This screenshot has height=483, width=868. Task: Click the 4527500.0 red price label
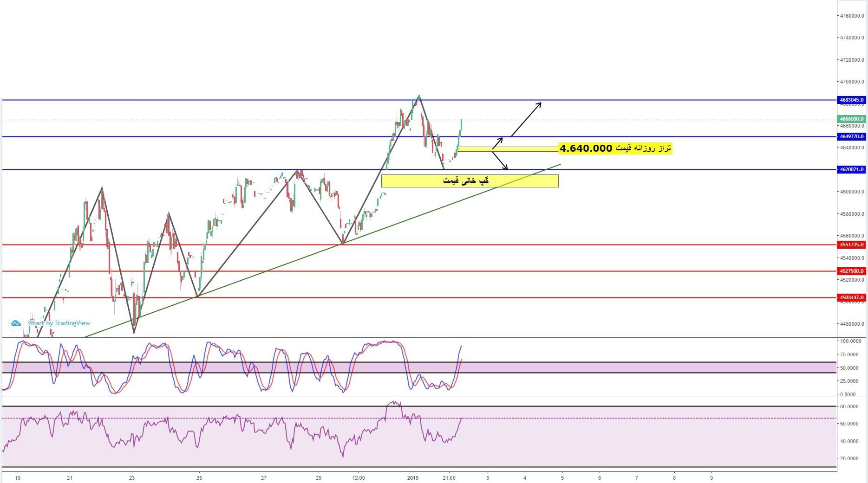pyautogui.click(x=851, y=271)
